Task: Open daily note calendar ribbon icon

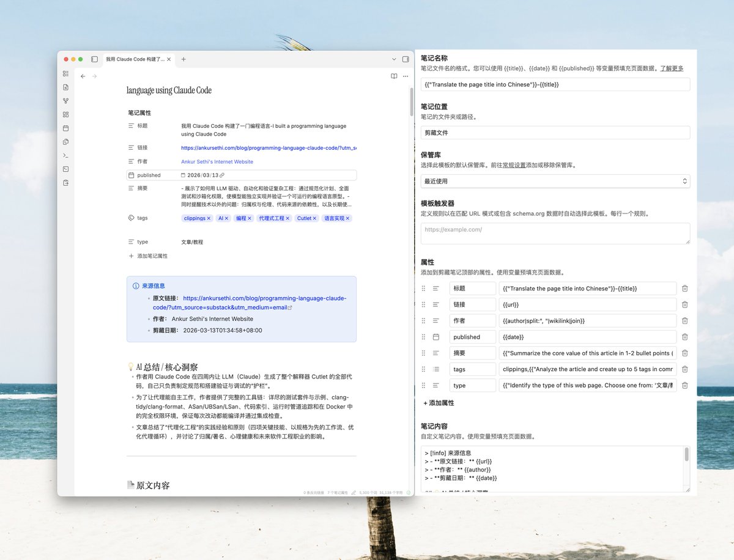Action: click(65, 128)
